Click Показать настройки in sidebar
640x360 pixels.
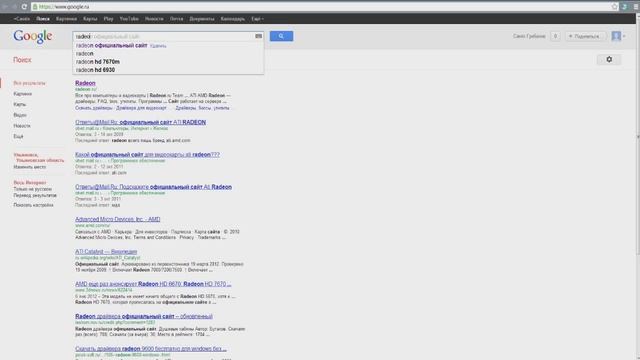pyautogui.click(x=33, y=205)
